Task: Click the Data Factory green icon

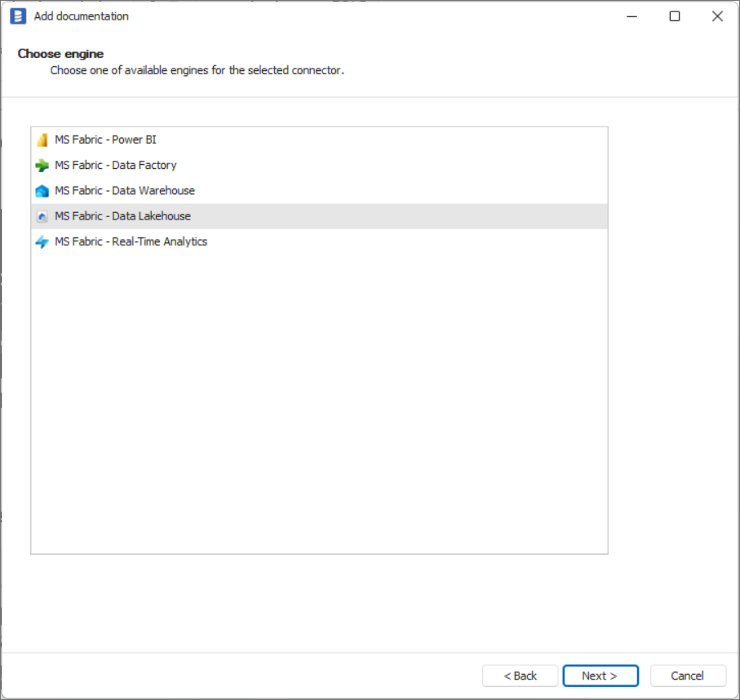Action: pyautogui.click(x=42, y=165)
